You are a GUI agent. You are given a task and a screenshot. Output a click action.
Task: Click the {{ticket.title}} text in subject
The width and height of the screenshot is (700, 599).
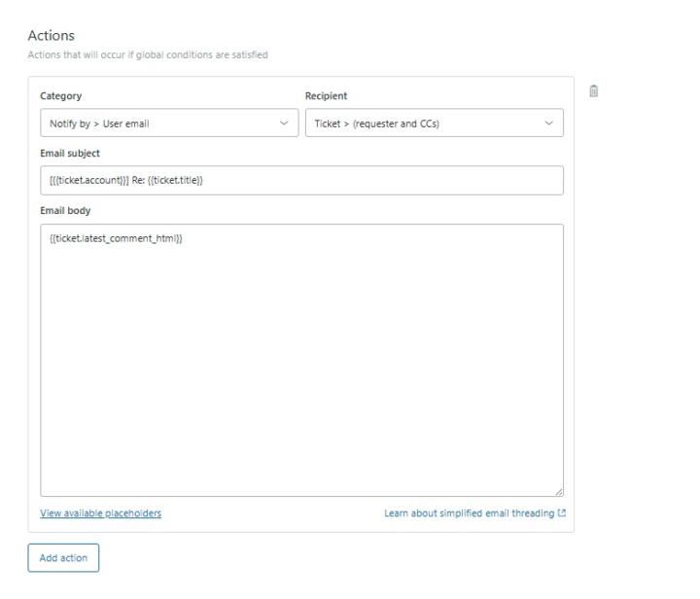pyautogui.click(x=175, y=180)
